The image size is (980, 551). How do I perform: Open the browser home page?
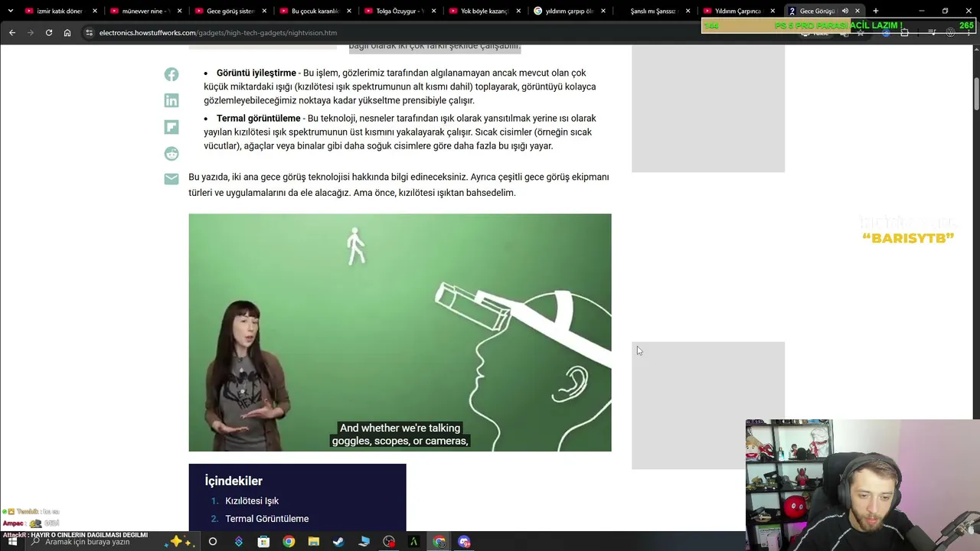(x=67, y=33)
